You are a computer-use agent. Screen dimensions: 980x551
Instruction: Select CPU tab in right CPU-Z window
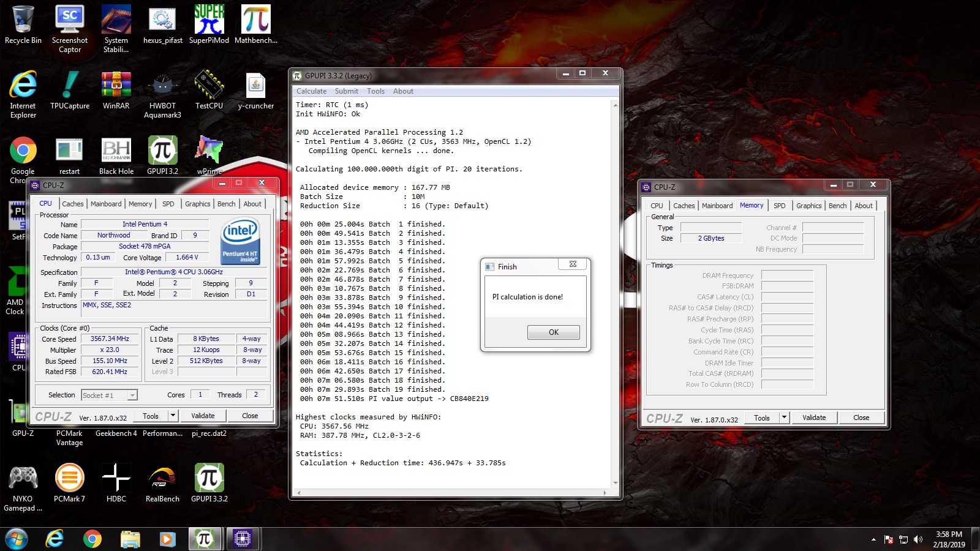(657, 206)
